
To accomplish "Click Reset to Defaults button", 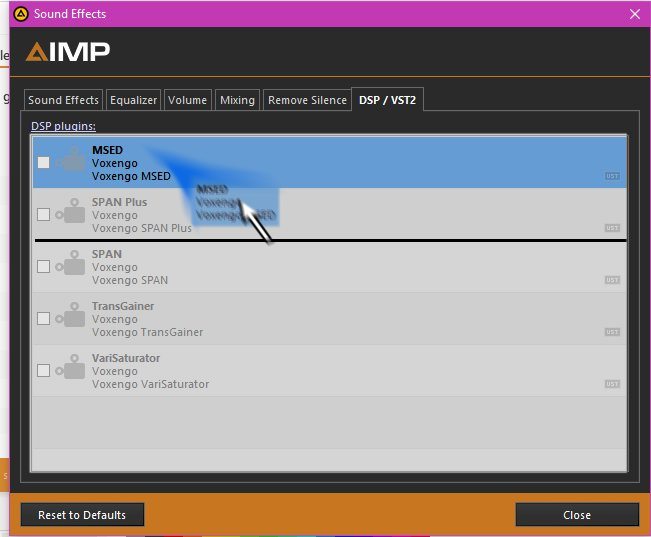I will tap(82, 515).
